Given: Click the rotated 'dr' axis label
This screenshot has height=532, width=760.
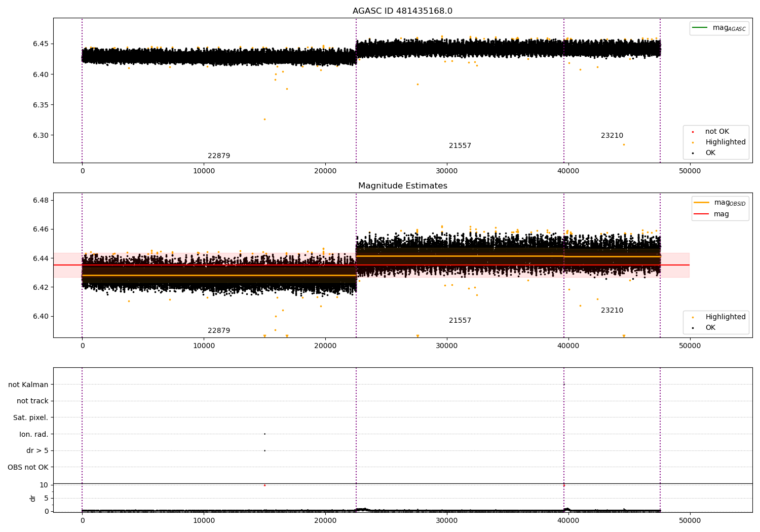Looking at the screenshot, I should tap(33, 498).
